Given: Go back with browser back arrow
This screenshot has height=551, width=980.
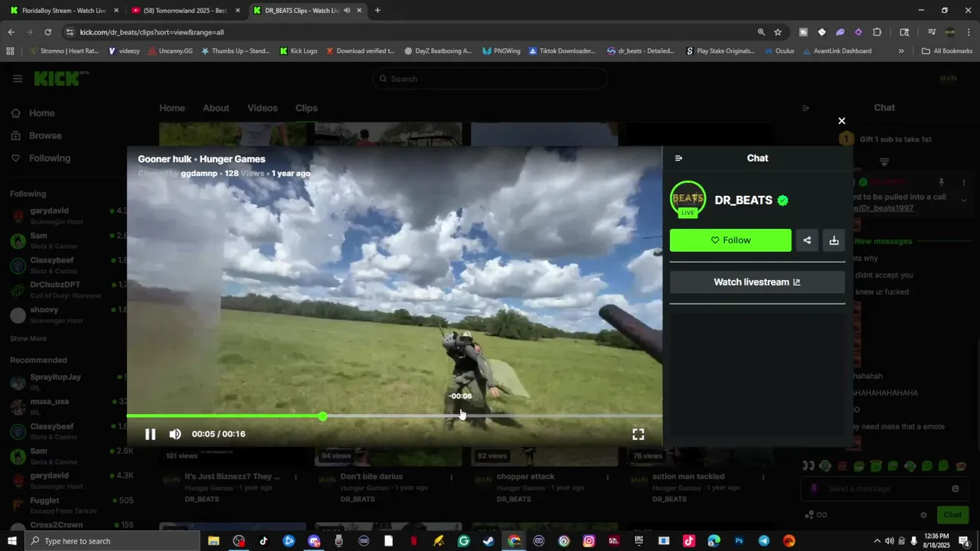Looking at the screenshot, I should tap(11, 32).
